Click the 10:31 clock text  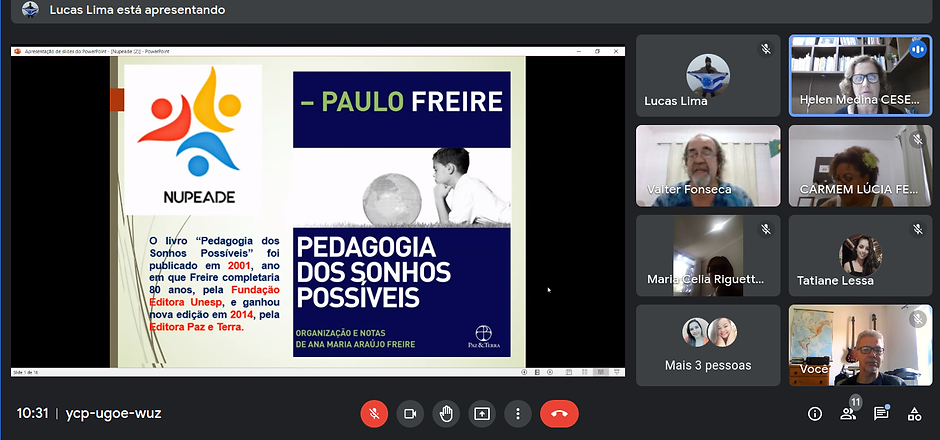(x=32, y=414)
